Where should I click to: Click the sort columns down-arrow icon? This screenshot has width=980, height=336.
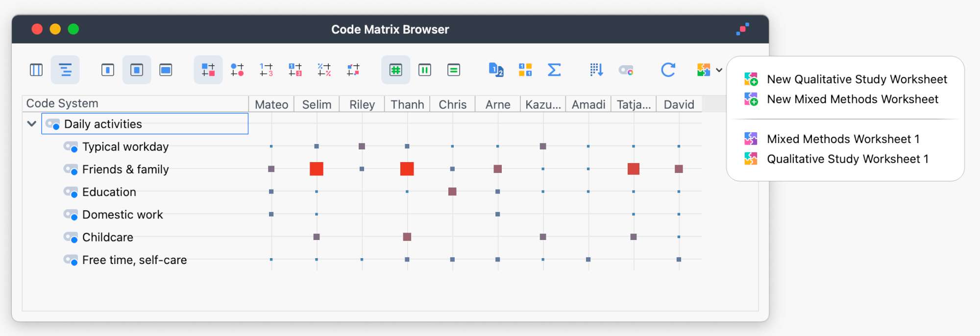click(596, 70)
